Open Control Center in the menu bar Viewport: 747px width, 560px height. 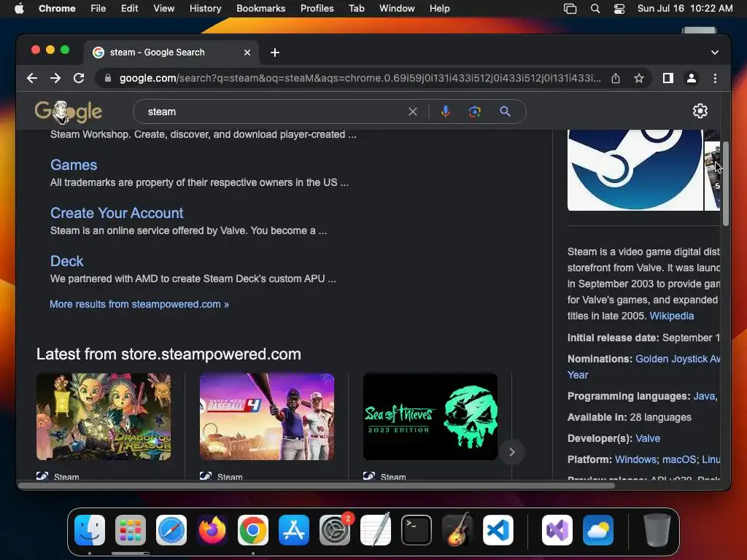click(619, 9)
